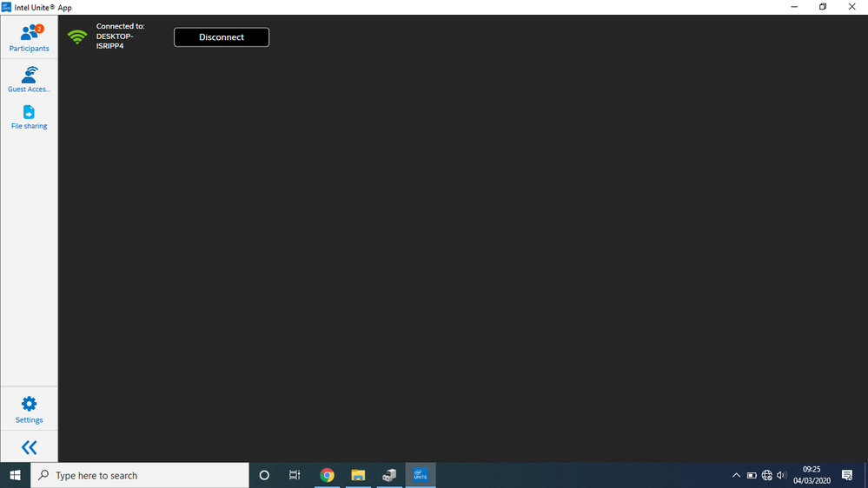The image size is (868, 488).
Task: Click the battery tray icon
Action: (x=752, y=475)
